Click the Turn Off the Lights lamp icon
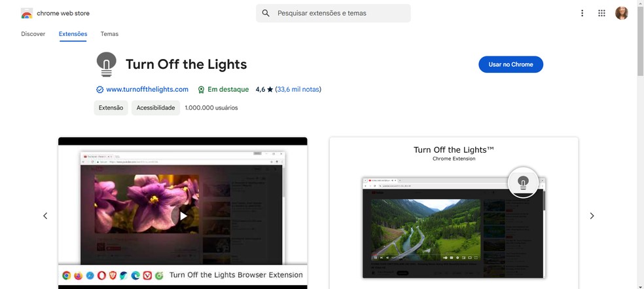Viewport: 644px width, 289px height. (107, 64)
